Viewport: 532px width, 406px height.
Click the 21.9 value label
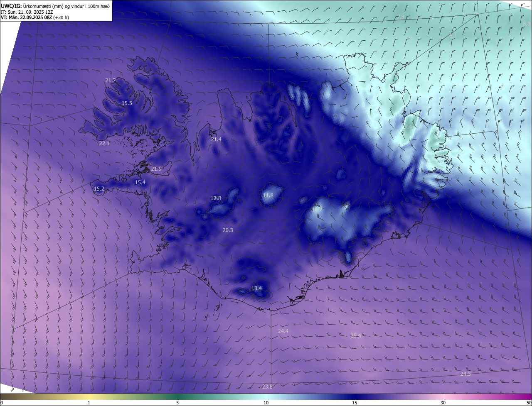156,169
